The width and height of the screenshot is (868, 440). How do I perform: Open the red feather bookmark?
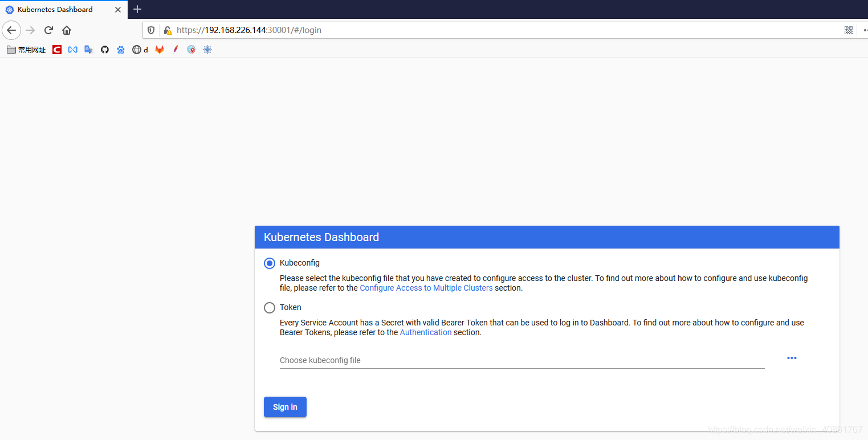pyautogui.click(x=176, y=50)
